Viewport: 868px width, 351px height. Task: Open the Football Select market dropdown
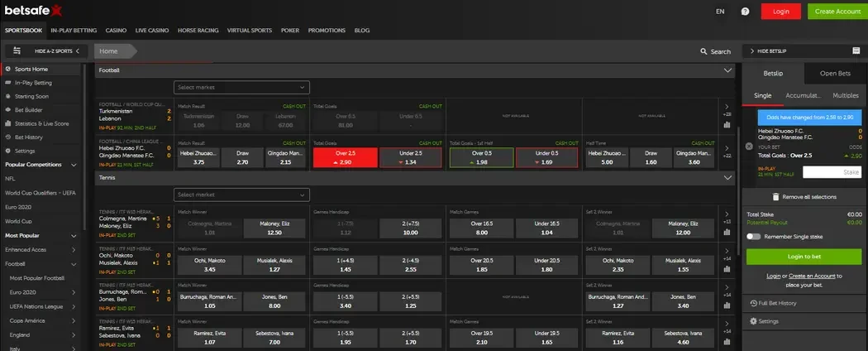coord(241,88)
